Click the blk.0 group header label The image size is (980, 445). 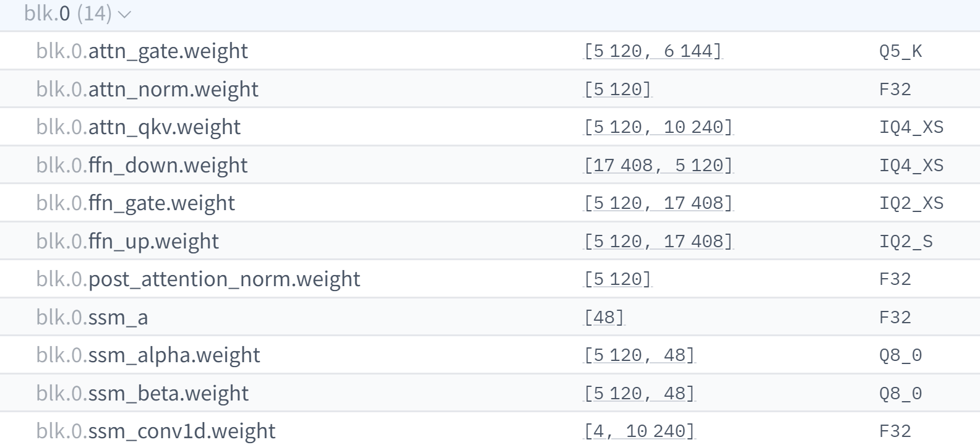click(68, 14)
